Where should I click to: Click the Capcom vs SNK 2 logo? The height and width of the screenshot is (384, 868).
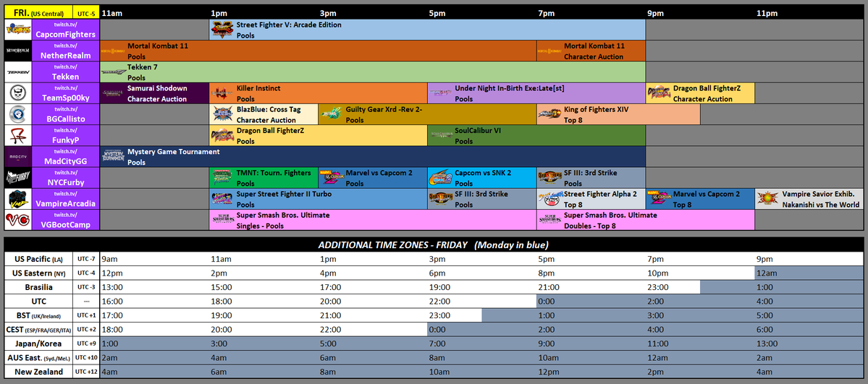pos(440,178)
